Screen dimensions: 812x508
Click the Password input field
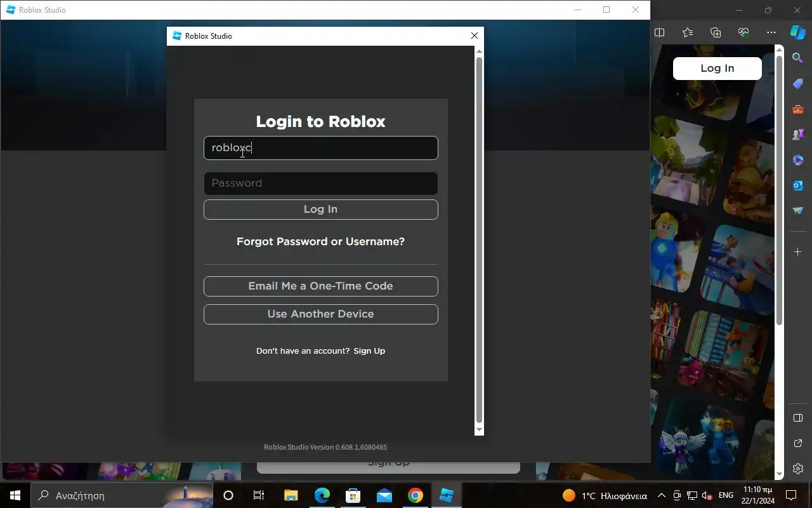320,183
